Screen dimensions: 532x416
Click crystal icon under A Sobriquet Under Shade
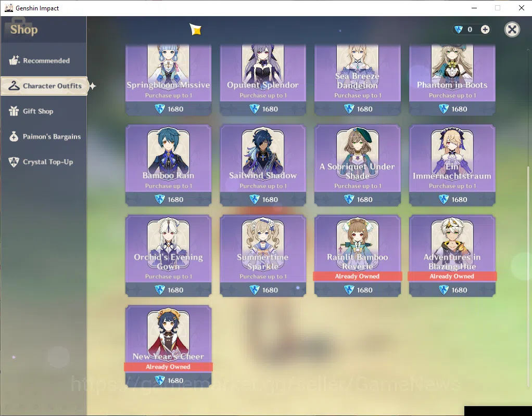(x=349, y=199)
